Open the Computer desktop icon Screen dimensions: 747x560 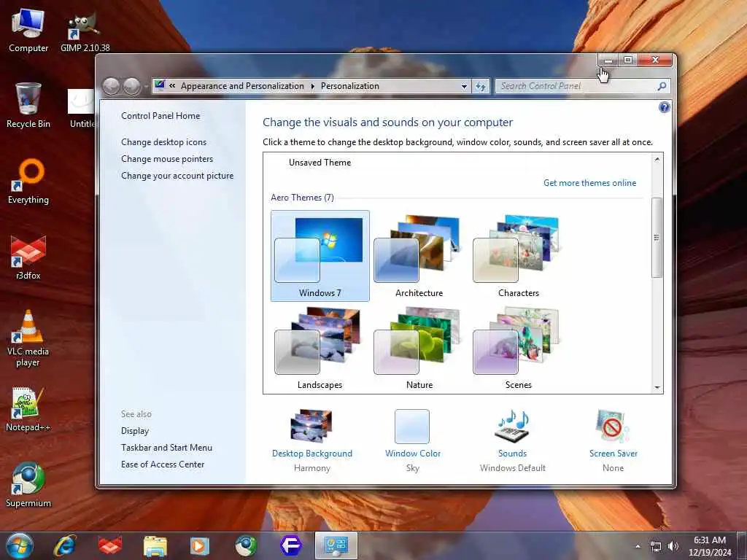28,31
